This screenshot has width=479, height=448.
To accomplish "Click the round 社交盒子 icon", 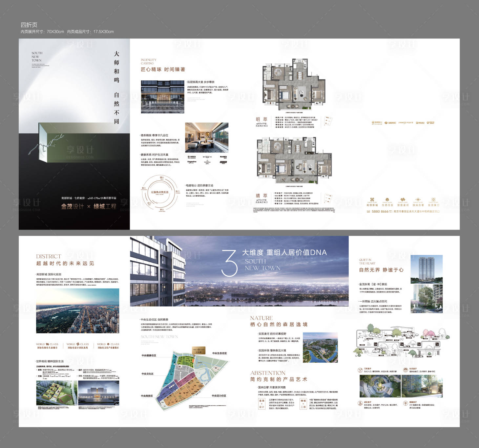I will [x=406, y=370].
